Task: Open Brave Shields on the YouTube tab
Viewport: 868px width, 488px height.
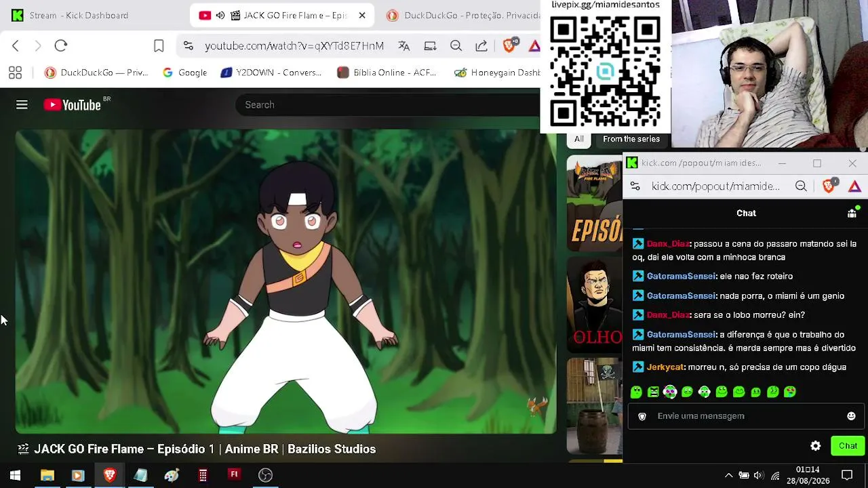Action: tap(510, 45)
